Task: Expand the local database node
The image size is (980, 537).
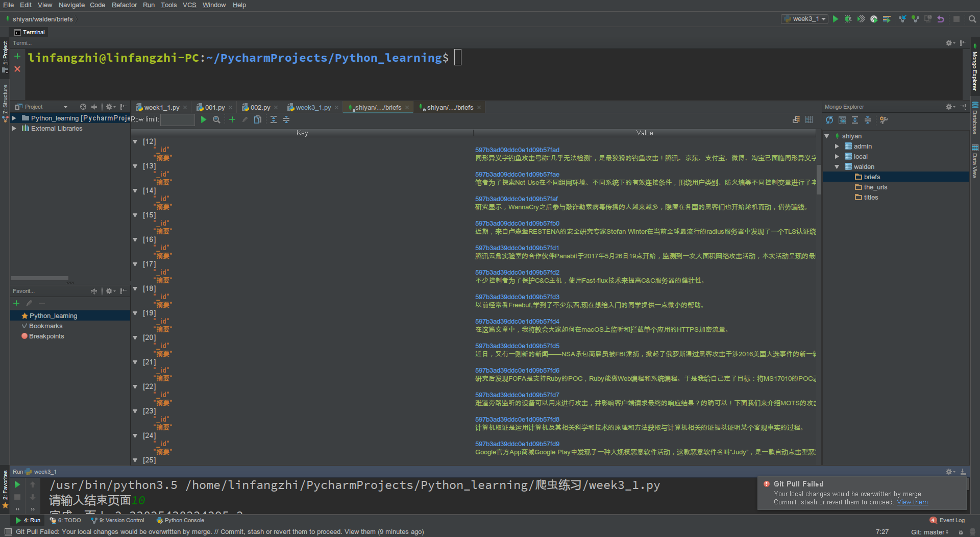Action: (x=837, y=156)
